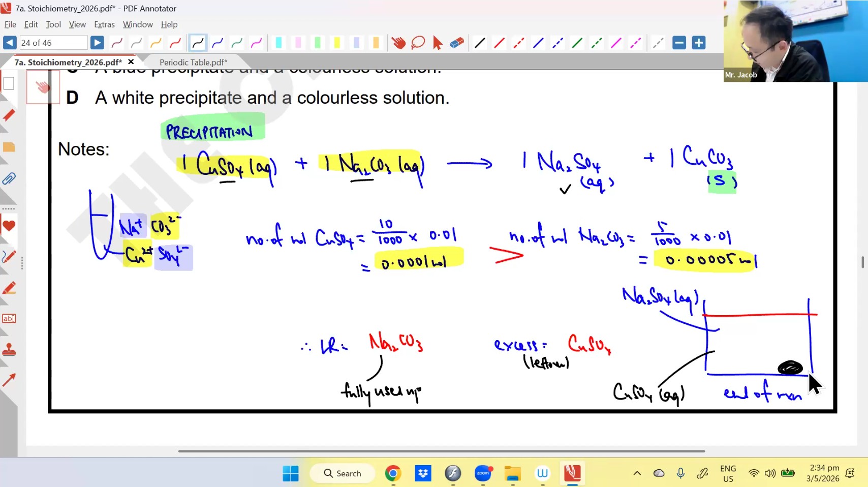Zoom out with the minus button
868x487 pixels.
pyautogui.click(x=679, y=43)
